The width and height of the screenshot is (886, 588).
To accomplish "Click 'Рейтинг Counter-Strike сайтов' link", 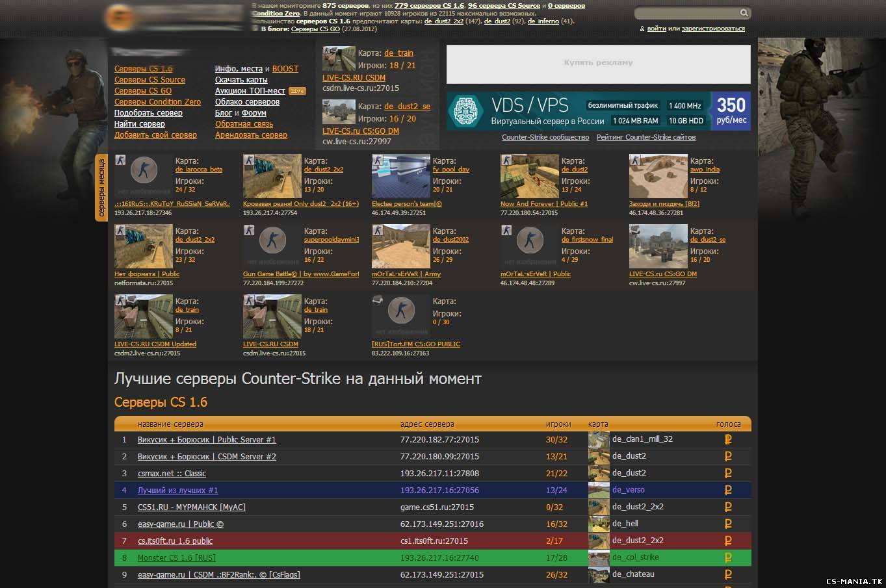I will point(645,137).
